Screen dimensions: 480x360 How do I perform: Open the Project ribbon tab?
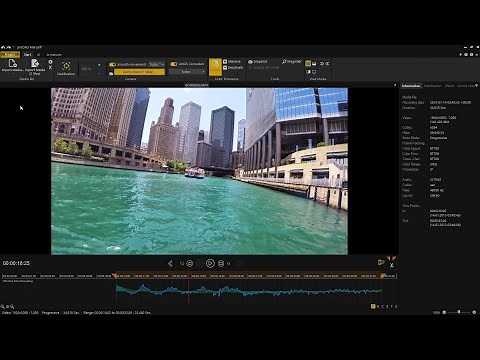tap(10, 55)
